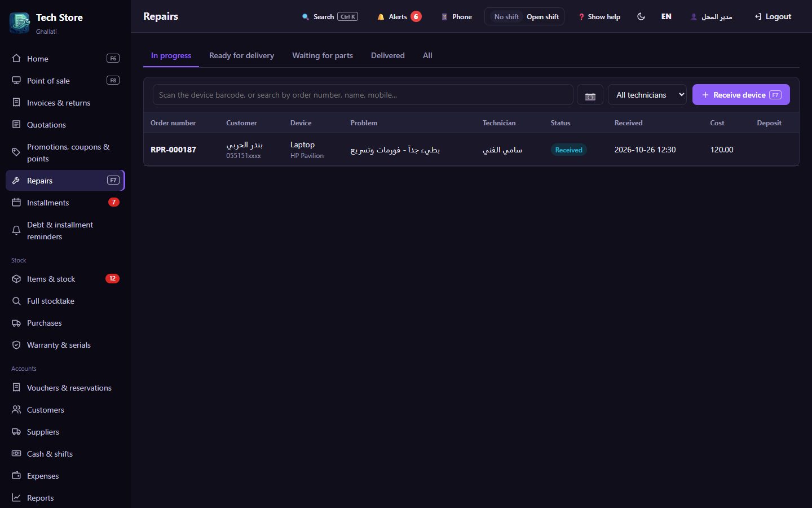The height and width of the screenshot is (508, 812).
Task: Click the Phone button in top bar
Action: coord(457,16)
